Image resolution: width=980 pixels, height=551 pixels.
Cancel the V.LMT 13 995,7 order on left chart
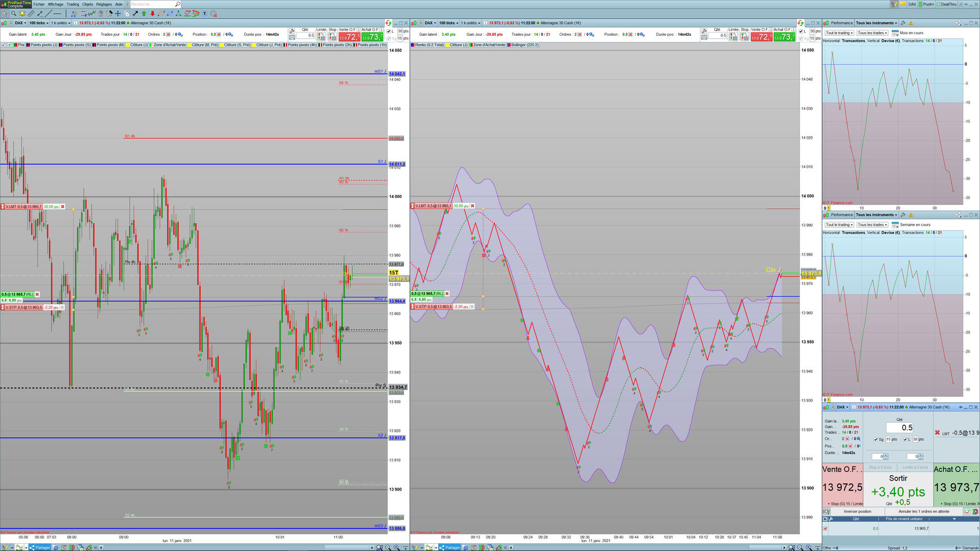point(63,207)
